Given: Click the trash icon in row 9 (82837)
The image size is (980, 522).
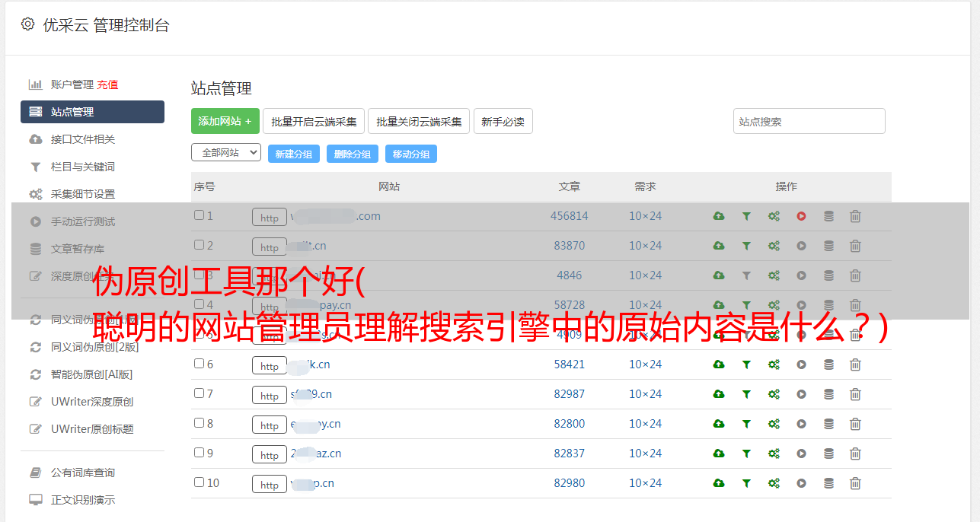Looking at the screenshot, I should 855,454.
